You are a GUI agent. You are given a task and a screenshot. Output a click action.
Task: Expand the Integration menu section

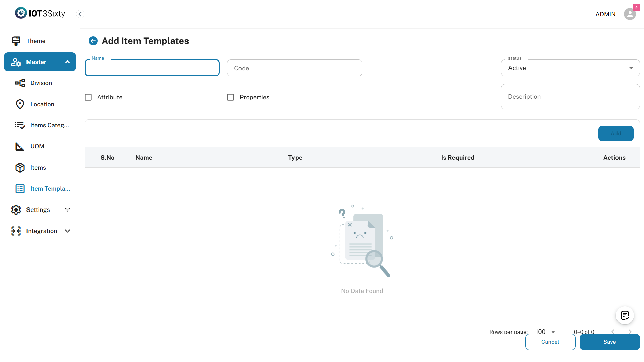tap(40, 231)
